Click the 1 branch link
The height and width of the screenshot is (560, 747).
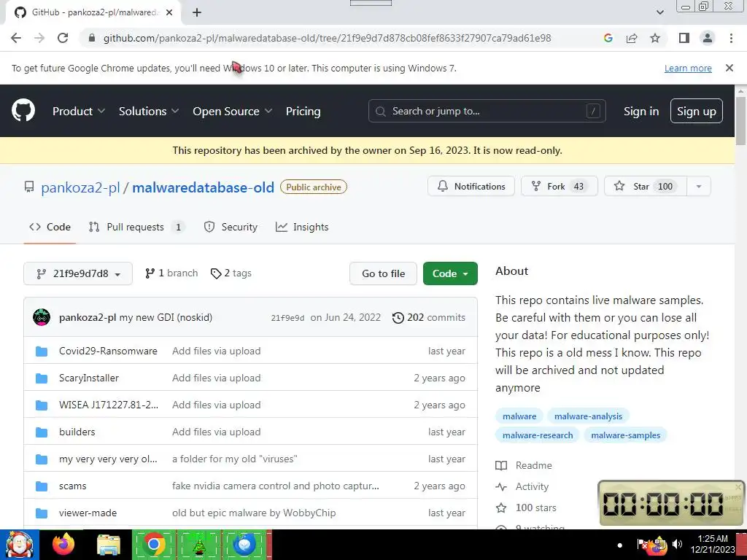(x=171, y=273)
